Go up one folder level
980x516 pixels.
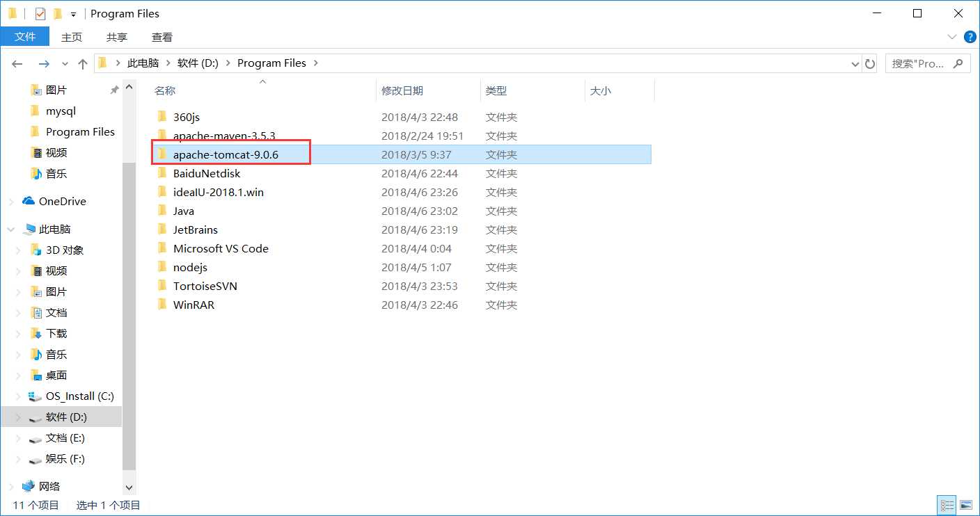[x=83, y=63]
